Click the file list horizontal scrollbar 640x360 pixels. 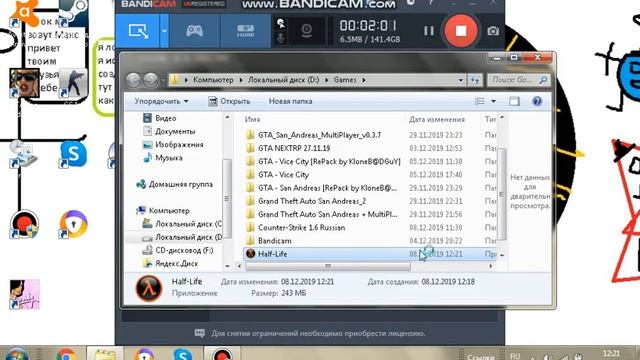pos(328,267)
